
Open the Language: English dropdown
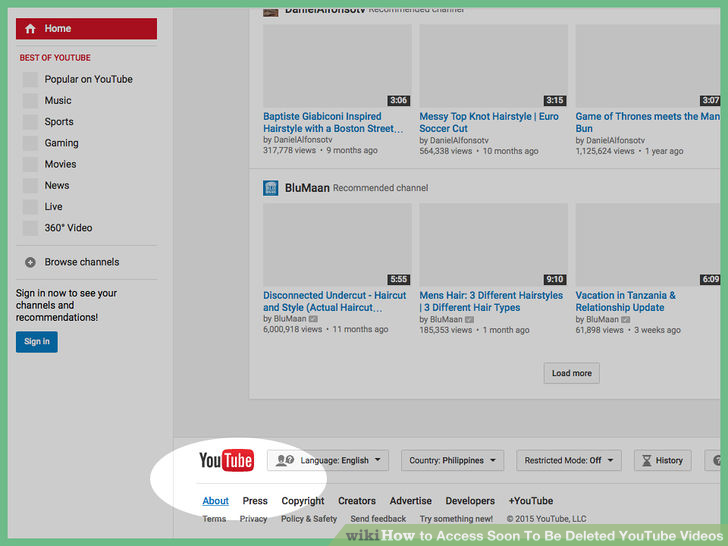pos(328,461)
